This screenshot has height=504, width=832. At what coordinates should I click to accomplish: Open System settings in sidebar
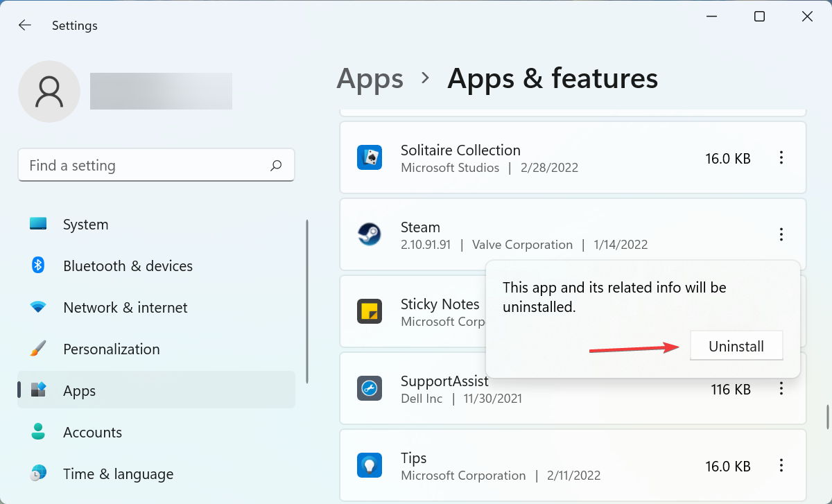85,225
